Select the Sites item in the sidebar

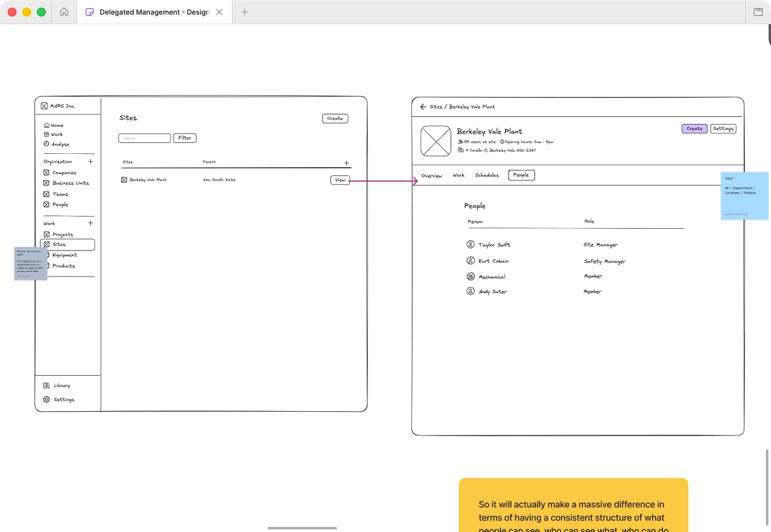pos(67,244)
